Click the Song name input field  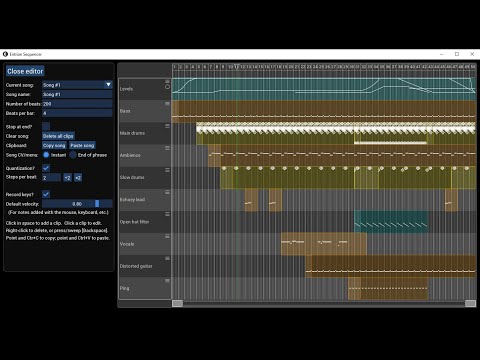point(77,94)
